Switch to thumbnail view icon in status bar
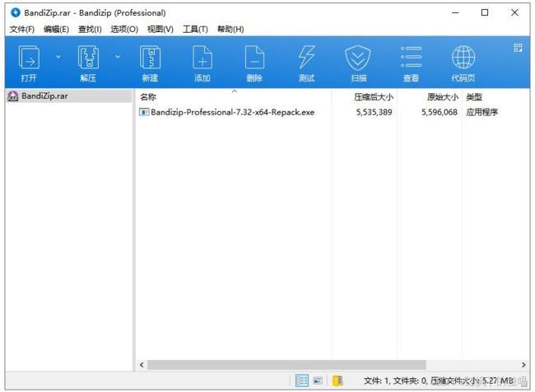The width and height of the screenshot is (535, 392). coord(318,380)
